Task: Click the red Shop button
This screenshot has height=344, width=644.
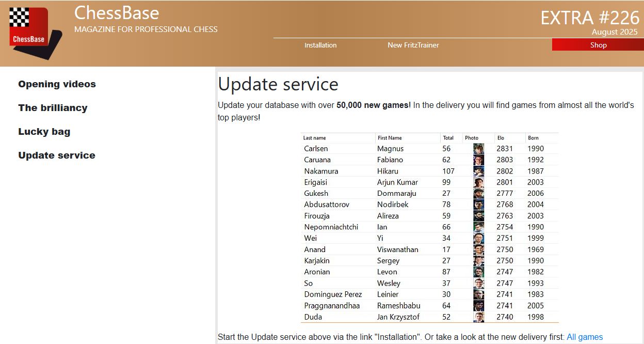Action: (x=598, y=45)
